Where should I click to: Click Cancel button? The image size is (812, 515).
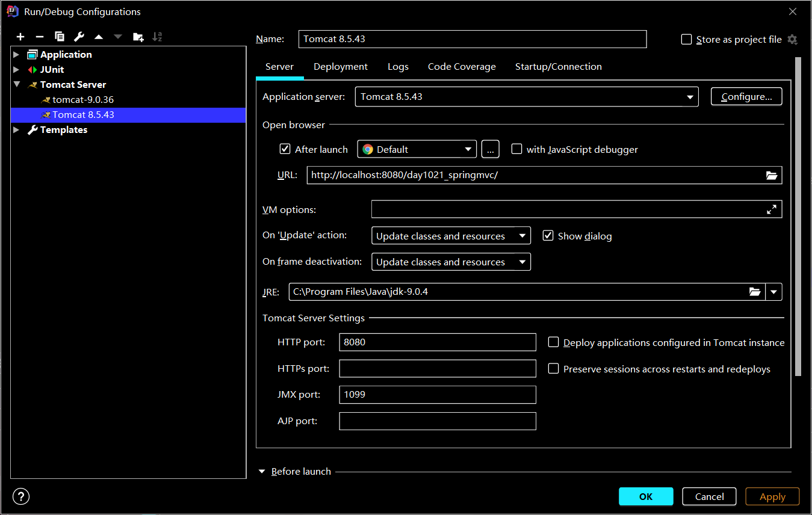pos(709,496)
